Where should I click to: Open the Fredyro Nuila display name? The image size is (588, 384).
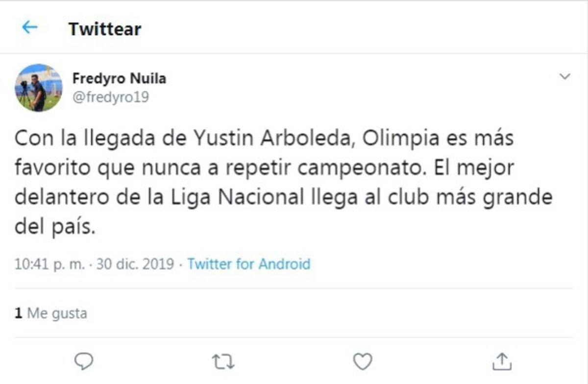coord(119,78)
